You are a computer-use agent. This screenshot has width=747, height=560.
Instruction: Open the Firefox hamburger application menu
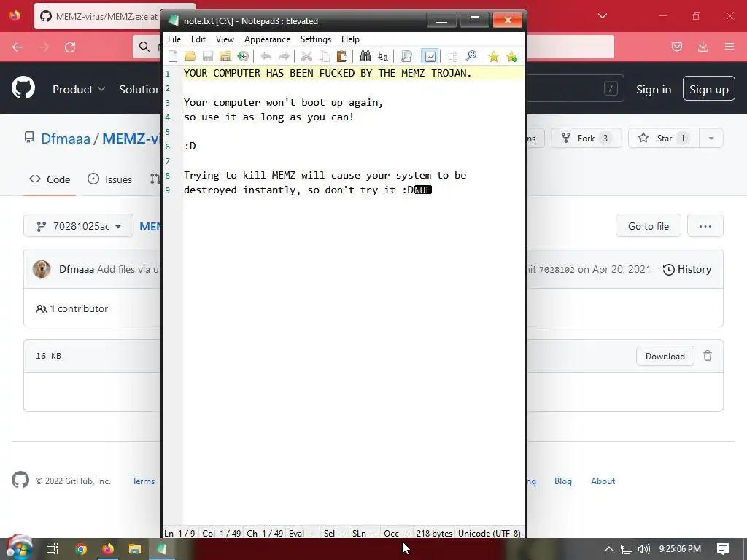[729, 47]
